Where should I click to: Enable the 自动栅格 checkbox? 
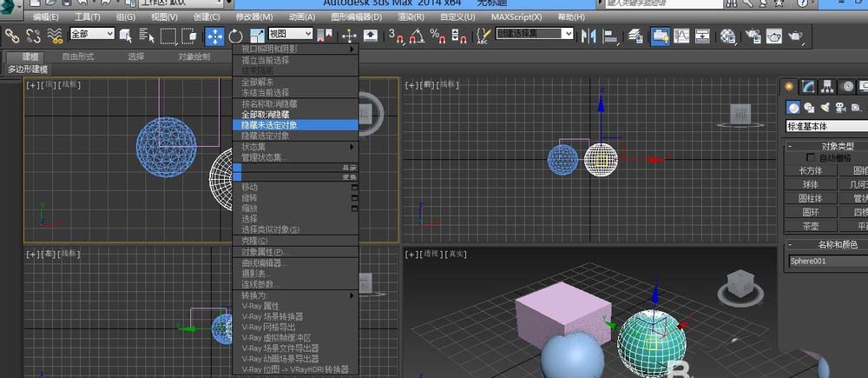tap(811, 158)
